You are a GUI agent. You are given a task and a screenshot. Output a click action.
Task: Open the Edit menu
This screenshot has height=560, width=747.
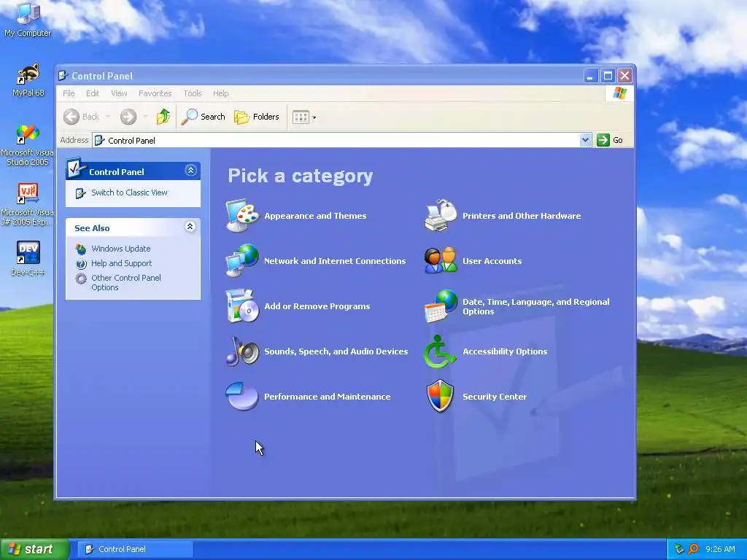pyautogui.click(x=93, y=93)
